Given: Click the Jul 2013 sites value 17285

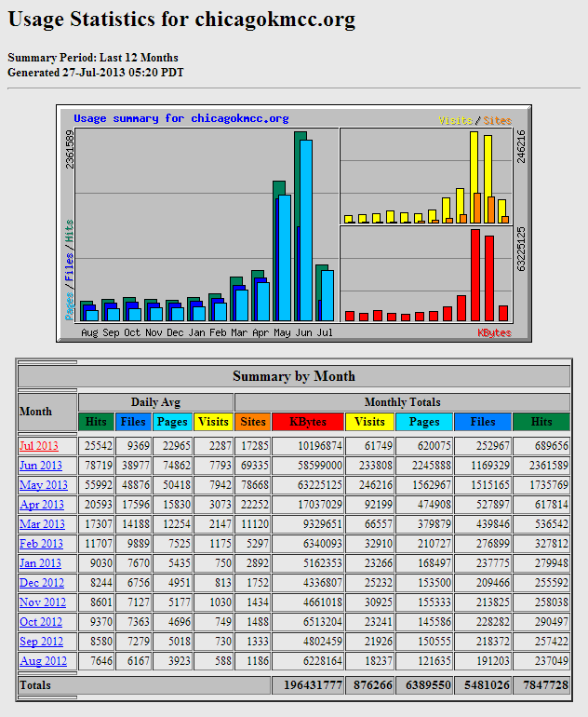Looking at the screenshot, I should coord(255,446).
